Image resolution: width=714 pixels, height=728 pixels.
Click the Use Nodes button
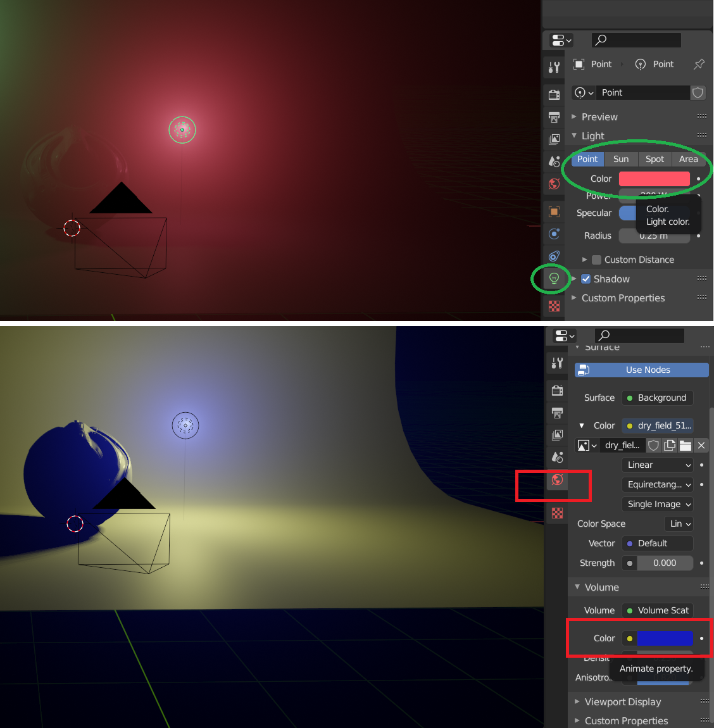point(641,370)
